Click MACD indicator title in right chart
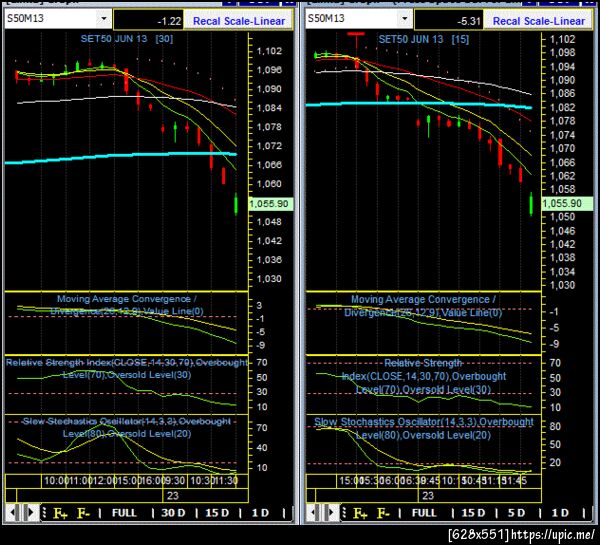Viewport: 600px width, 545px height. (x=423, y=306)
